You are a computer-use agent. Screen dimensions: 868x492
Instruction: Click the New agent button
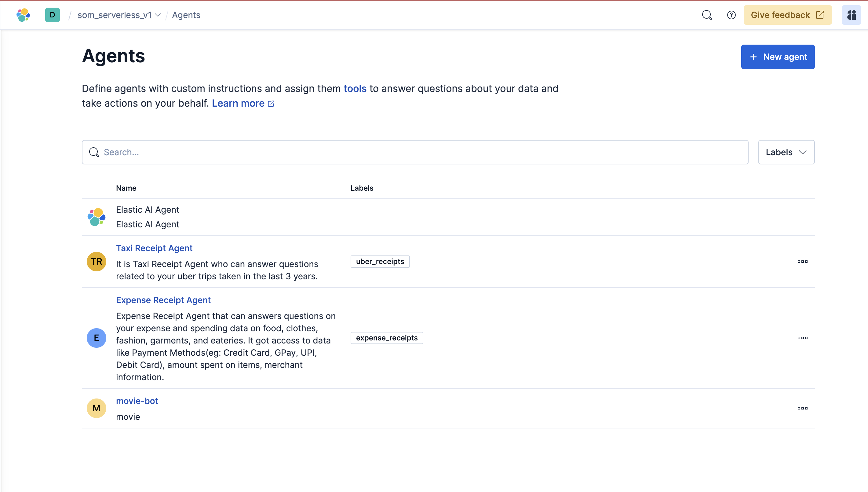point(778,57)
